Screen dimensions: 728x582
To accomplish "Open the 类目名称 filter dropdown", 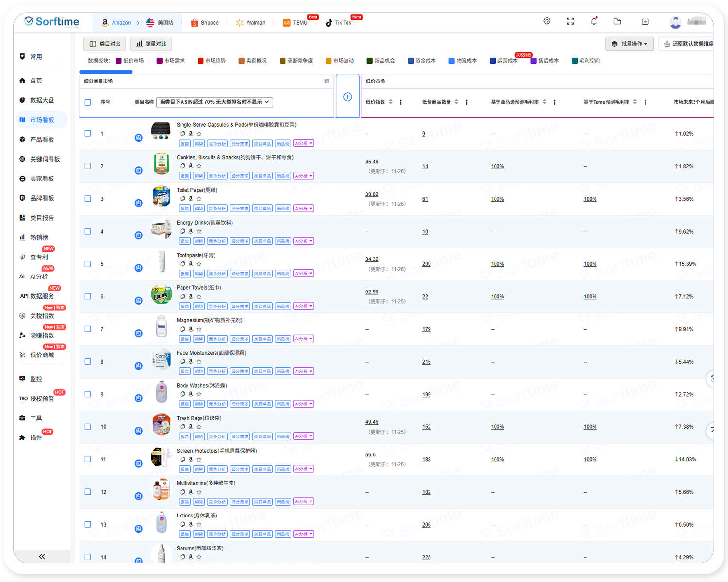I will point(214,102).
